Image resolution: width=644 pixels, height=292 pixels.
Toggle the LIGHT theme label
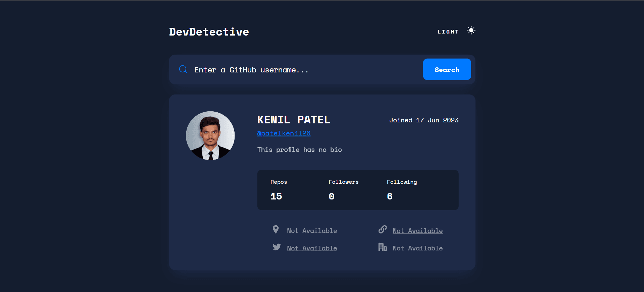(448, 32)
